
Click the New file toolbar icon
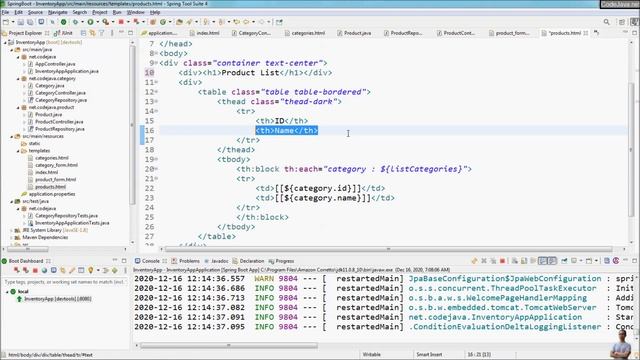6,22
